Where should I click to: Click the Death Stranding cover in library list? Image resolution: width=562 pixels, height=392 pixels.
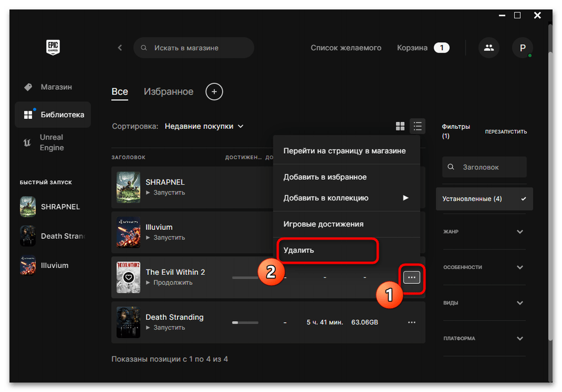[128, 322]
